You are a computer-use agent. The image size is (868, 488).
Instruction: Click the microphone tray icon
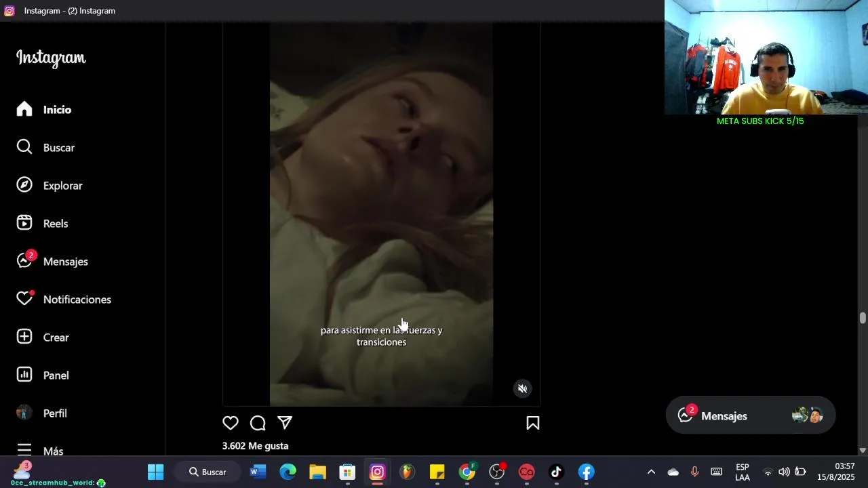tap(694, 472)
